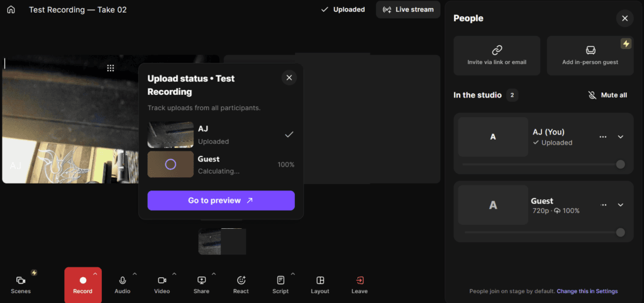The image size is (644, 303).
Task: Open the Live stream button
Action: tap(408, 9)
